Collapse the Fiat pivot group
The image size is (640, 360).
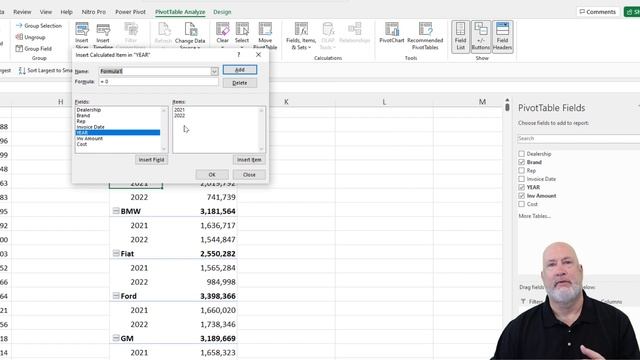(116, 253)
